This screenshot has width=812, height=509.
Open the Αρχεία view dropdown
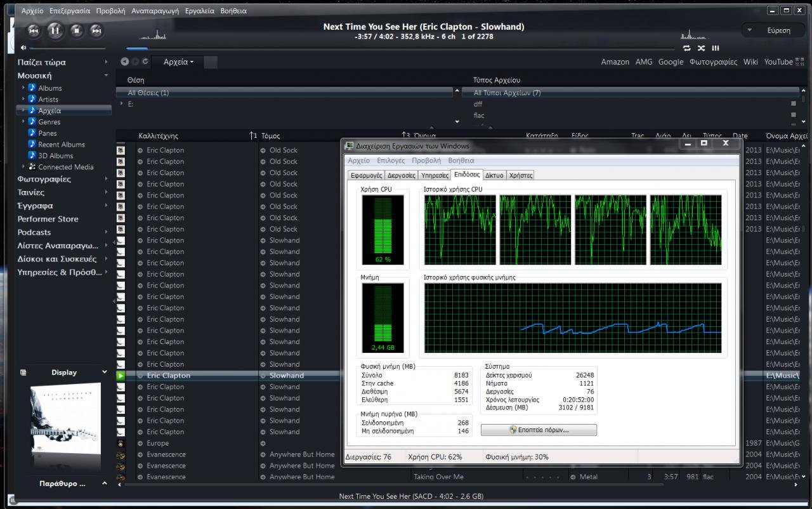(178, 62)
